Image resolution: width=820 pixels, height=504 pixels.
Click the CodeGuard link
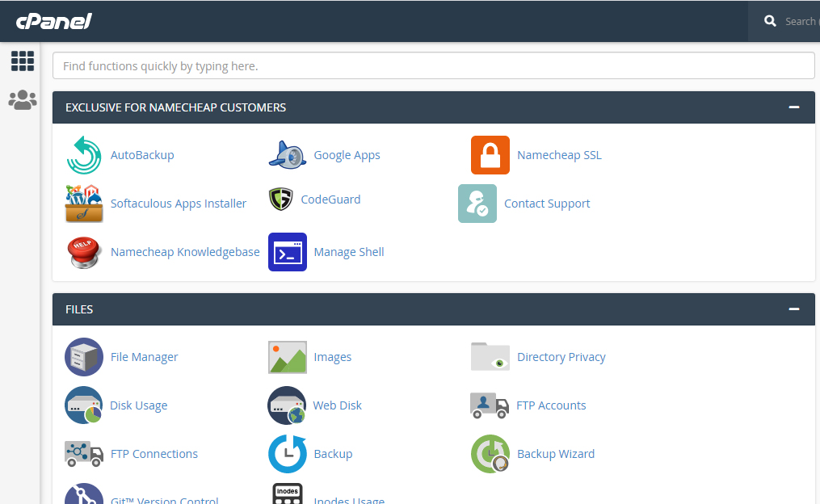tap(330, 199)
